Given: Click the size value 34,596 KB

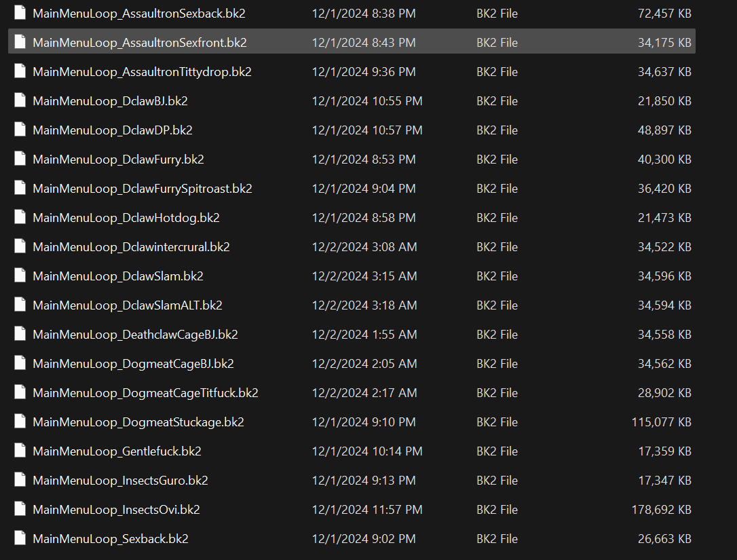Looking at the screenshot, I should [x=664, y=276].
